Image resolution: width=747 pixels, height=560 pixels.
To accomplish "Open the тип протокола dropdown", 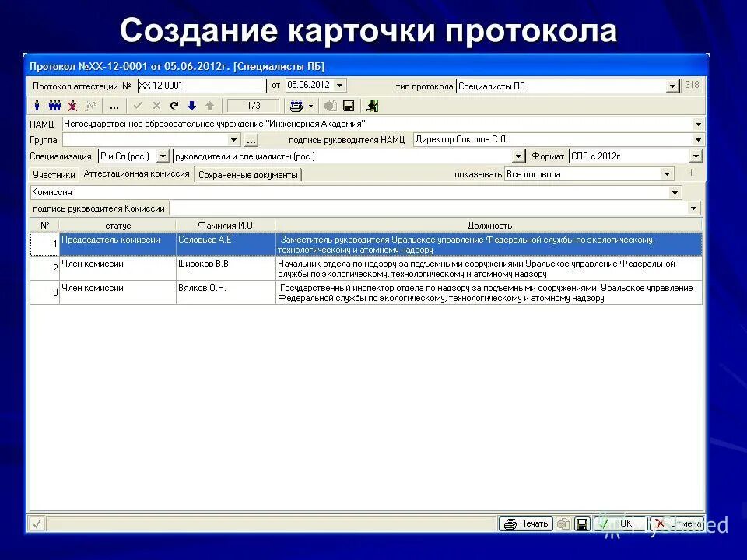I will coord(674,86).
